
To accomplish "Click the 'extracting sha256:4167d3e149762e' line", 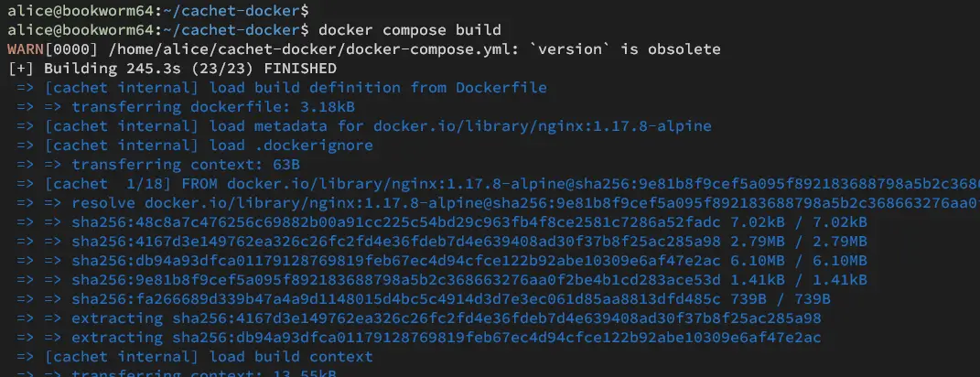I will pyautogui.click(x=419, y=318).
